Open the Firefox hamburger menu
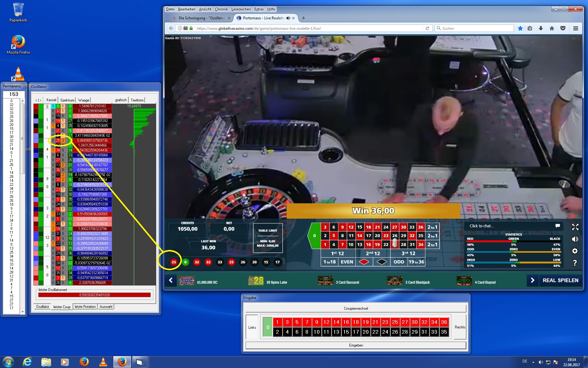Image resolution: width=588 pixels, height=368 pixels. [x=576, y=28]
